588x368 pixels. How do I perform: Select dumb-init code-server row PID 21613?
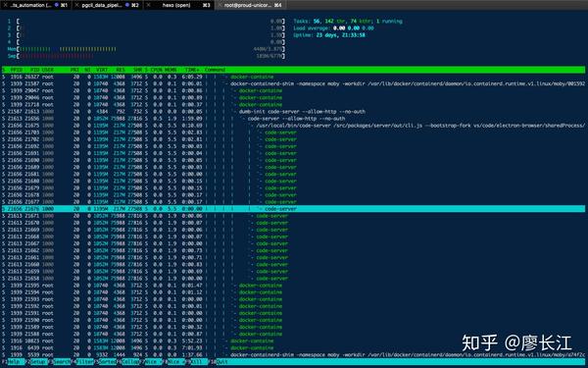pyautogui.click(x=293, y=112)
